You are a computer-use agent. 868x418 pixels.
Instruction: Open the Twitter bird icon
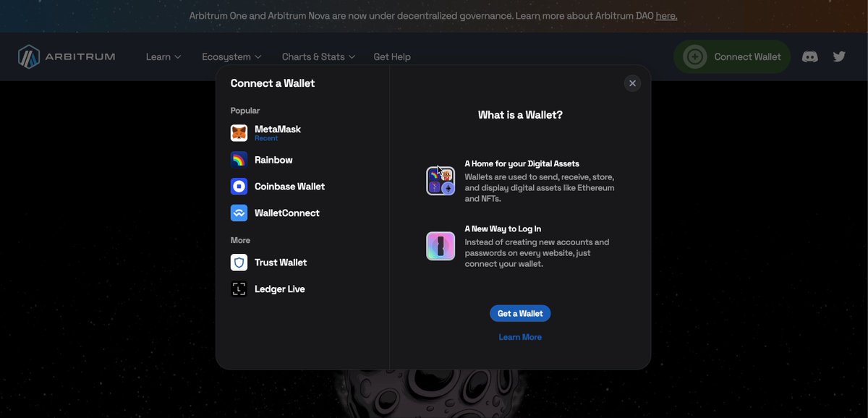click(839, 56)
